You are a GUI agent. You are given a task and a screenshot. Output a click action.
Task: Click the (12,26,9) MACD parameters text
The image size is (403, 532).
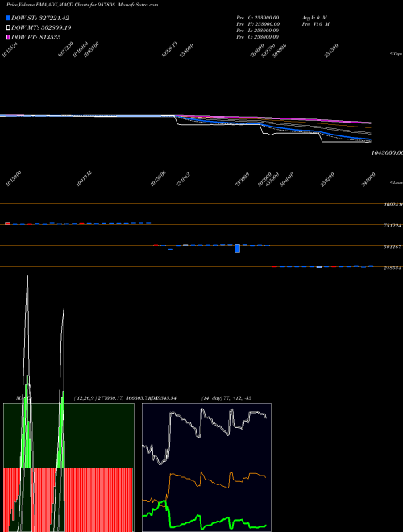click(85, 398)
